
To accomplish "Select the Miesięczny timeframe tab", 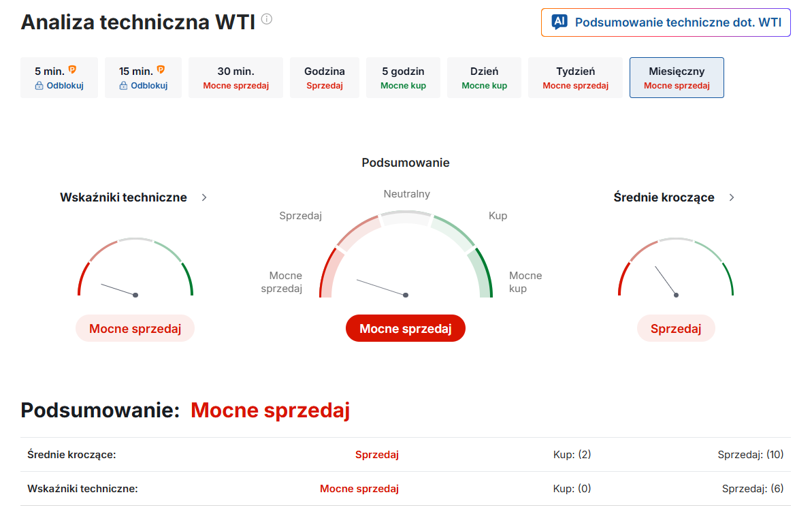I will pyautogui.click(x=677, y=78).
